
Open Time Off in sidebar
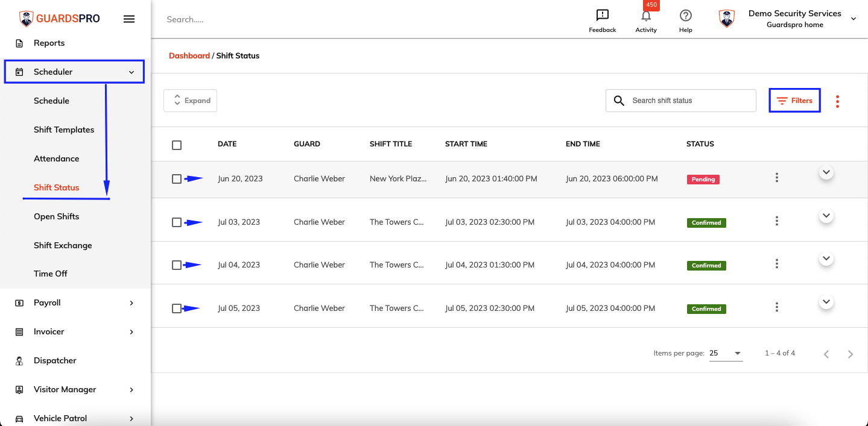51,274
